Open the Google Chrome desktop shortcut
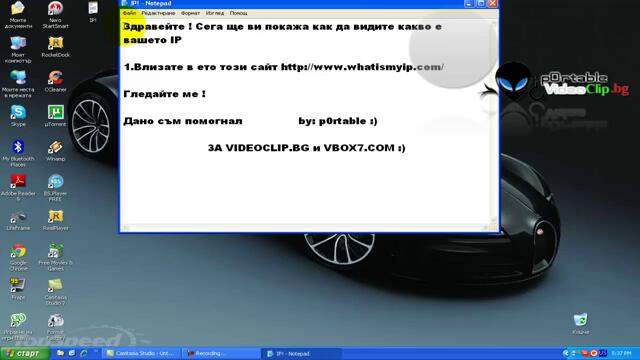Viewport: 640px width, 360px height. pos(18,257)
